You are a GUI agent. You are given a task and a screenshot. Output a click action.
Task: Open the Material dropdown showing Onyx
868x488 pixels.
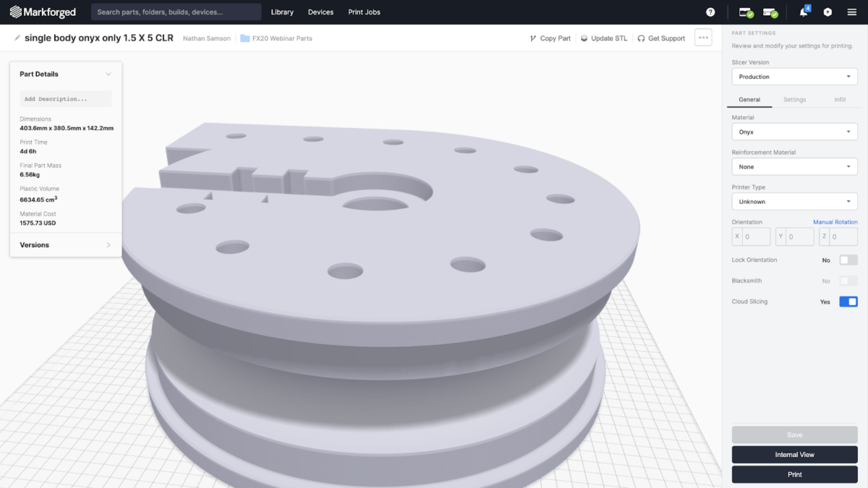pyautogui.click(x=794, y=132)
